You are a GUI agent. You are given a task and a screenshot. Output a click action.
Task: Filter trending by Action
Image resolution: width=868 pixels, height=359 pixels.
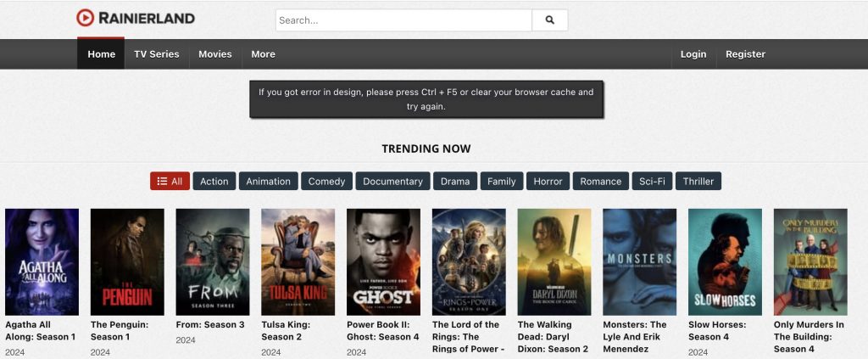click(x=214, y=182)
